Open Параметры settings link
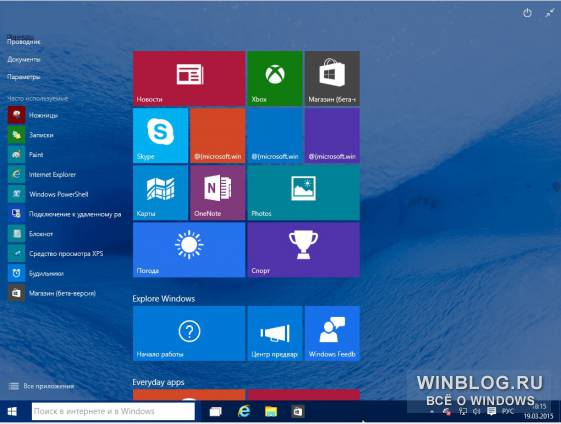The height and width of the screenshot is (424, 561). tap(24, 77)
